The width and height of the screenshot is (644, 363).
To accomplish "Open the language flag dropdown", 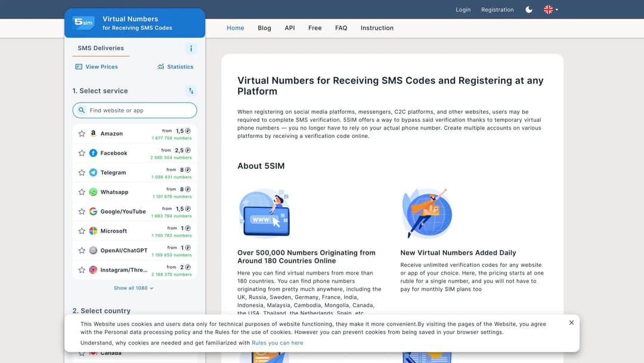I will click(x=551, y=10).
